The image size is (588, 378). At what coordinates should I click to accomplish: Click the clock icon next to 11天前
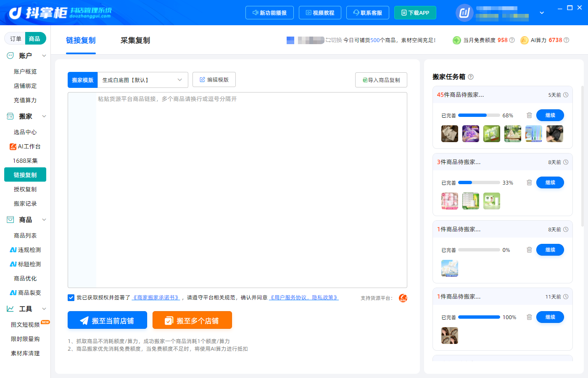tap(566, 297)
